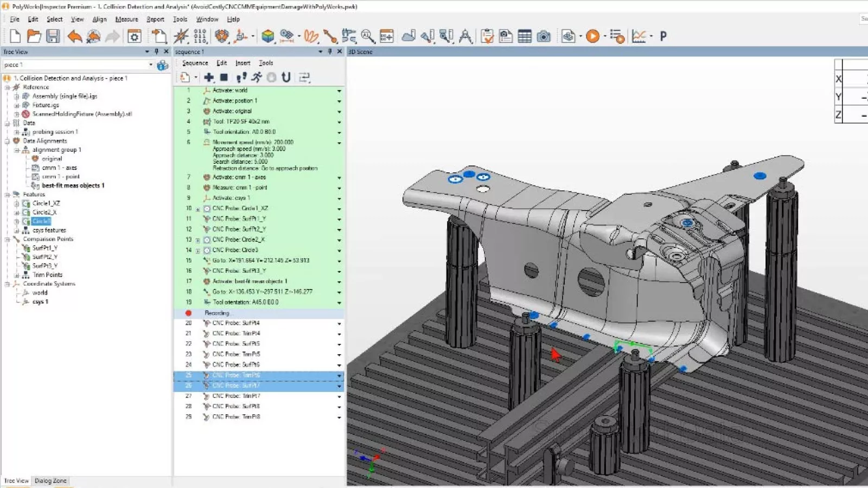The height and width of the screenshot is (488, 868).
Task: Open the Measure menu
Action: pyautogui.click(x=126, y=19)
